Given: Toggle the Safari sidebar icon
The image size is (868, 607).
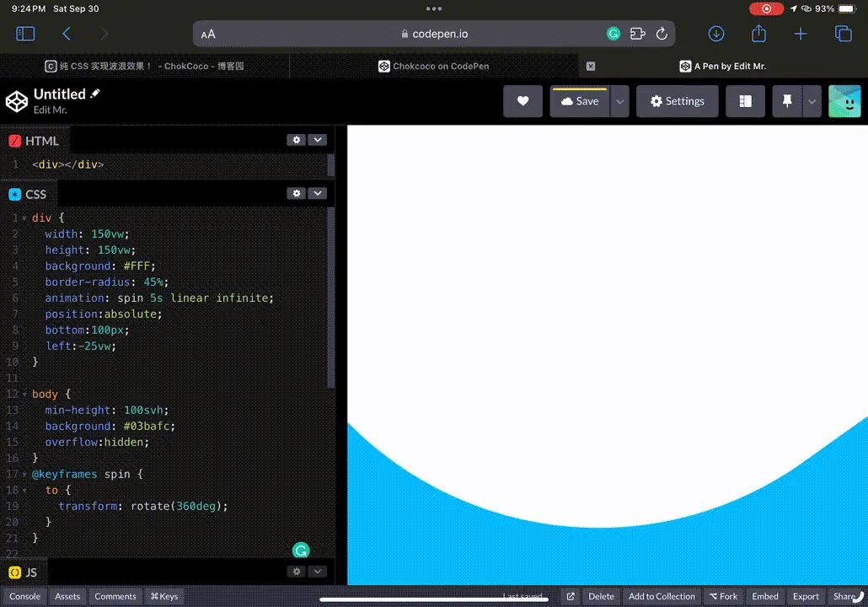Looking at the screenshot, I should coord(25,34).
